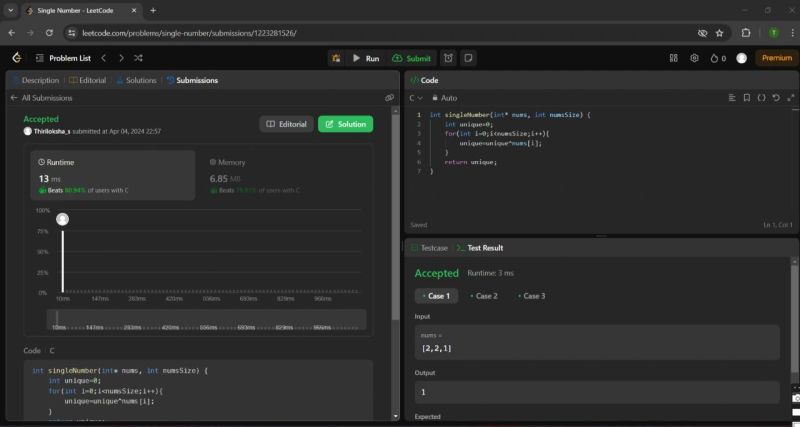Open browser extensions puzzle icon

[746, 33]
